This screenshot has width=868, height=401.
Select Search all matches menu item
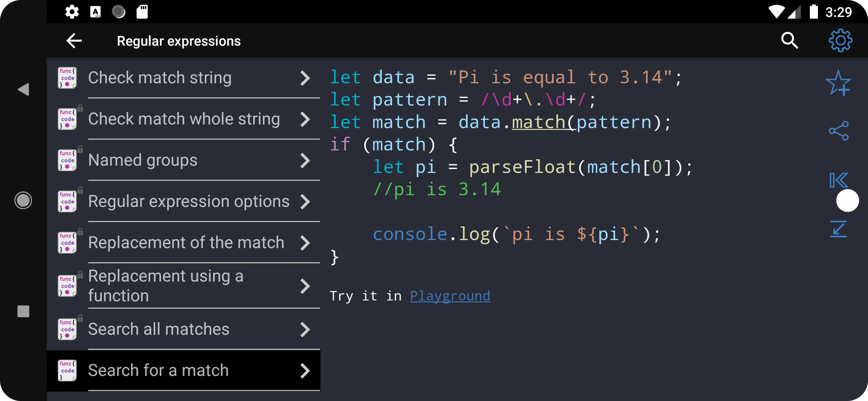[x=183, y=329]
